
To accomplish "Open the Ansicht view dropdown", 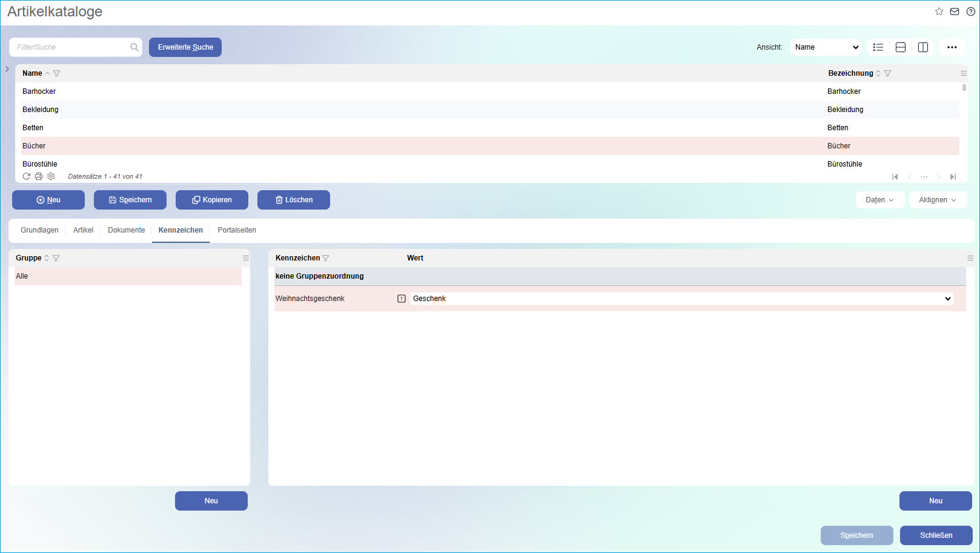I will [x=826, y=47].
